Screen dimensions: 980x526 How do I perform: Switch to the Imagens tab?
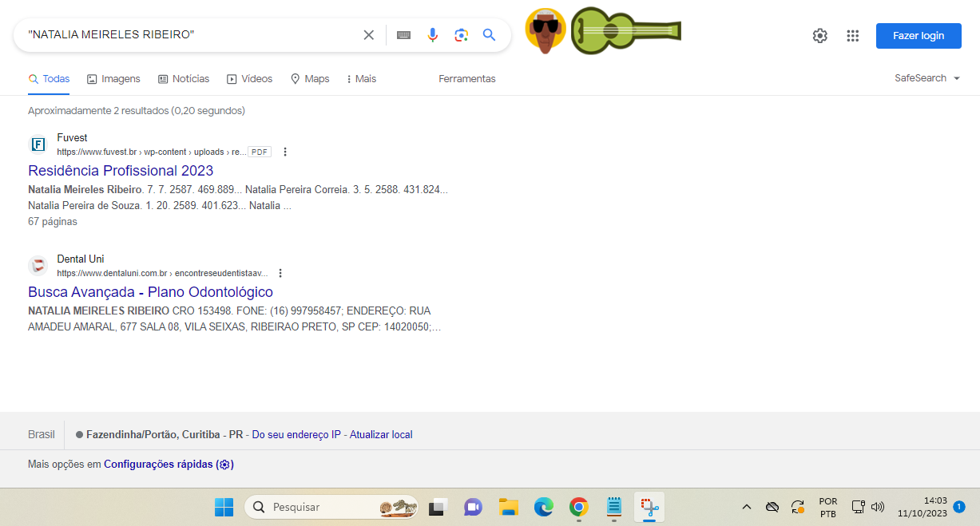click(x=113, y=79)
